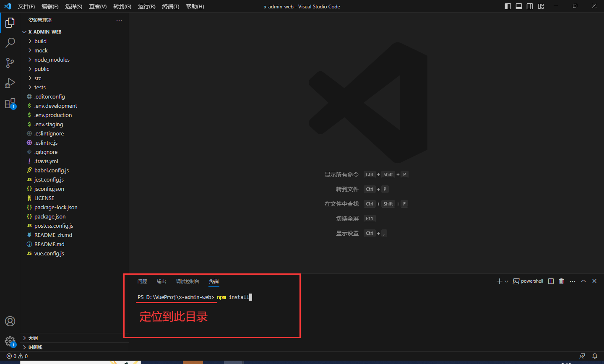The width and height of the screenshot is (604, 364).
Task: Open the Extensions view
Action: pyautogui.click(x=10, y=103)
